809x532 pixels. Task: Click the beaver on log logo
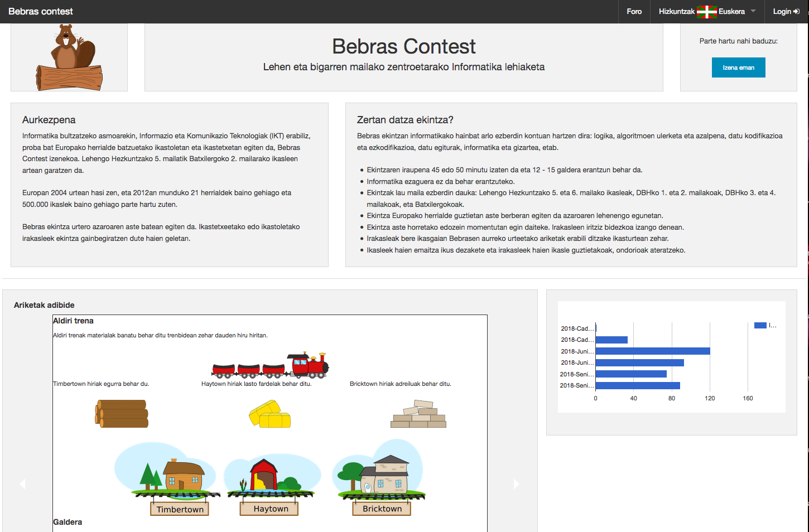(x=69, y=57)
